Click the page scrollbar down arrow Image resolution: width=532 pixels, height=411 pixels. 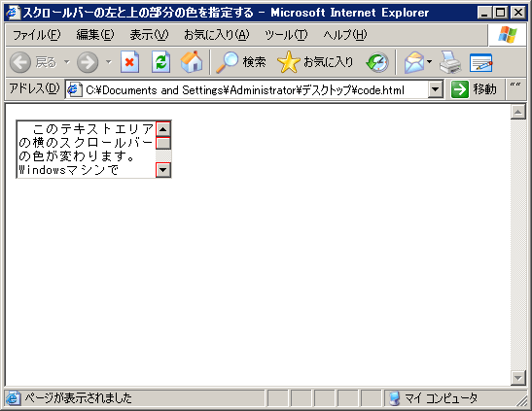point(518,377)
